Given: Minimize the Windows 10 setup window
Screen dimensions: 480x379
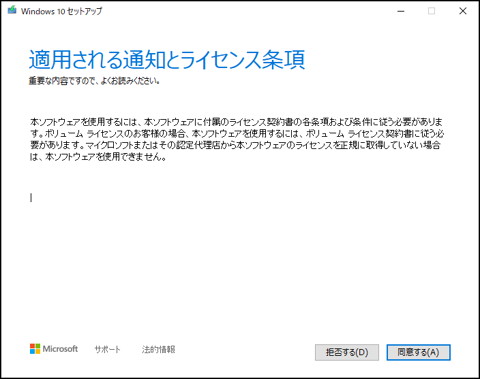Looking at the screenshot, I should tap(401, 11).
